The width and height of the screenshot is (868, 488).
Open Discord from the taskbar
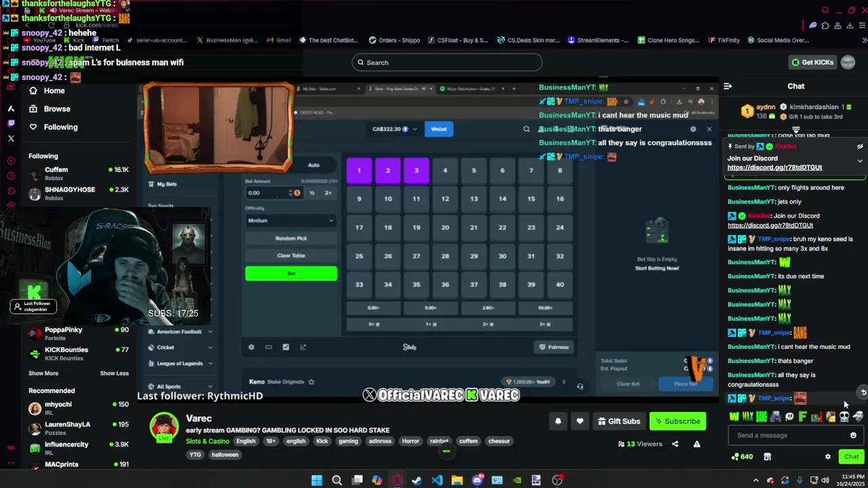coord(477,481)
